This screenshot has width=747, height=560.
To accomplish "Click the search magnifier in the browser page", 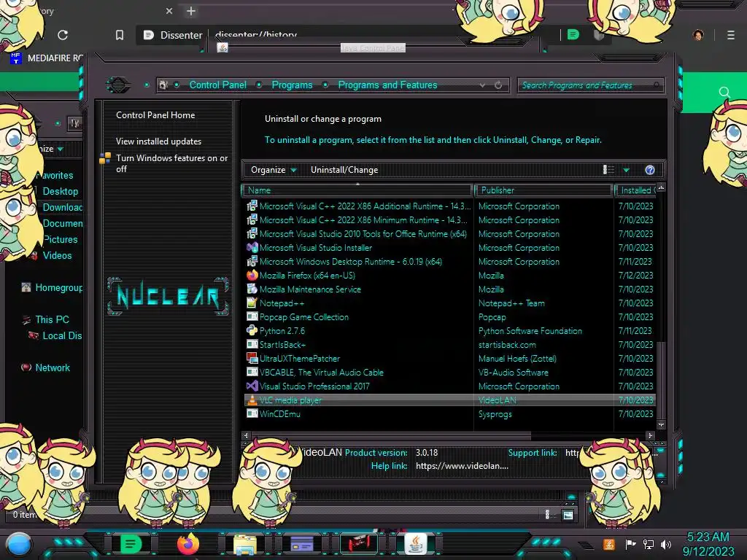I will [724, 93].
